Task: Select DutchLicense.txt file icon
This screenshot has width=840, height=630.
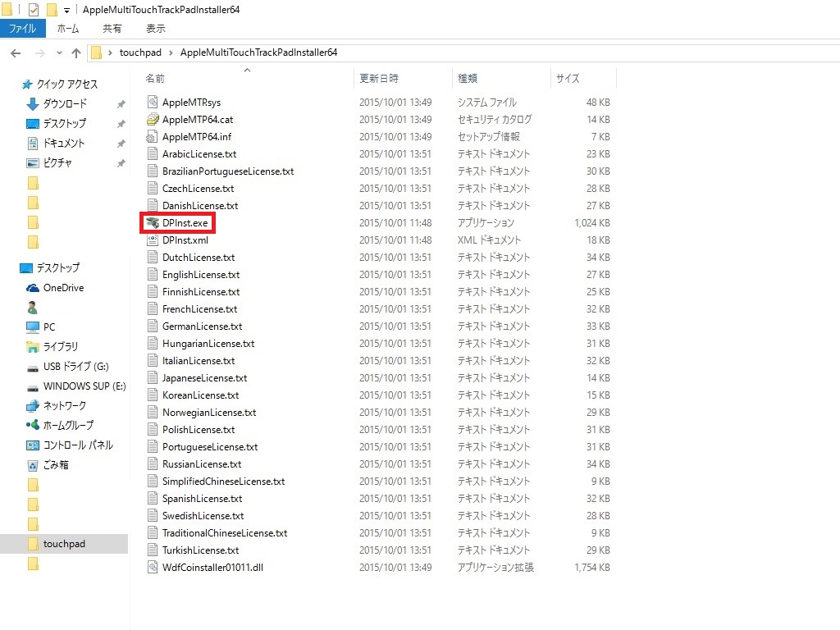Action: (x=153, y=257)
